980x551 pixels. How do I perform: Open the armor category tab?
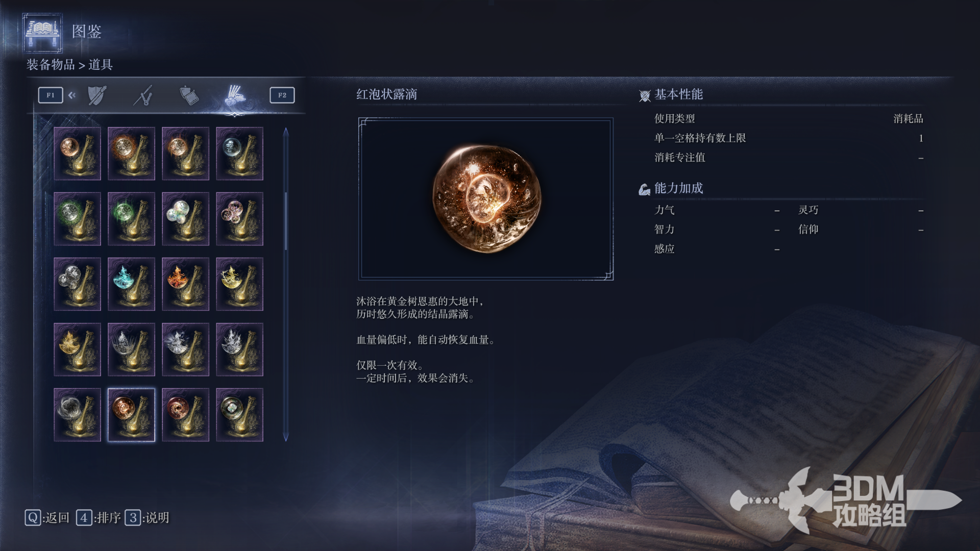189,95
